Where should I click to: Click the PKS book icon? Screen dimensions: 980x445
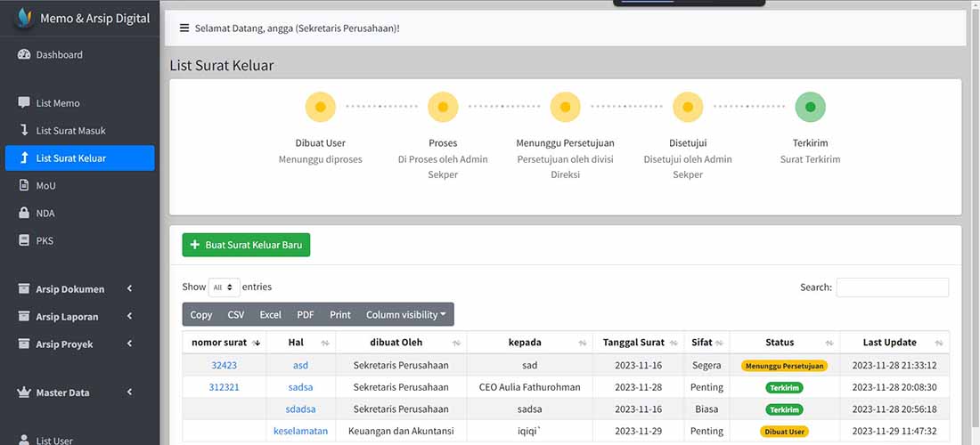pos(24,240)
